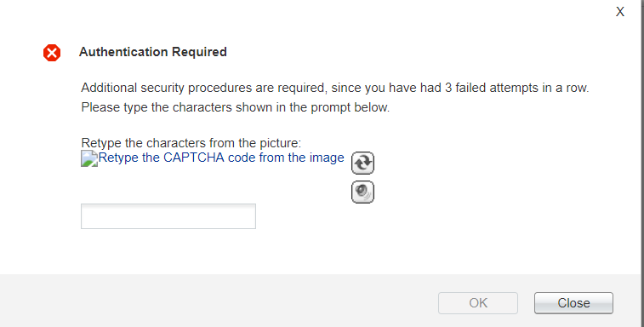Focus the CAPTCHA characters text box
This screenshot has width=644, height=327.
tap(168, 216)
